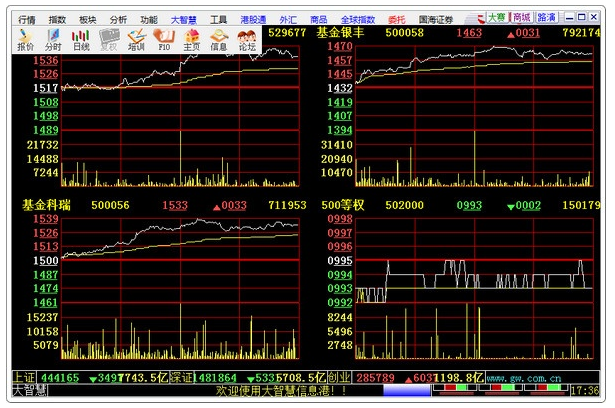Viewport: 615px width, 408px height.
Task: Open the red 委托 trading menu
Action: click(397, 19)
